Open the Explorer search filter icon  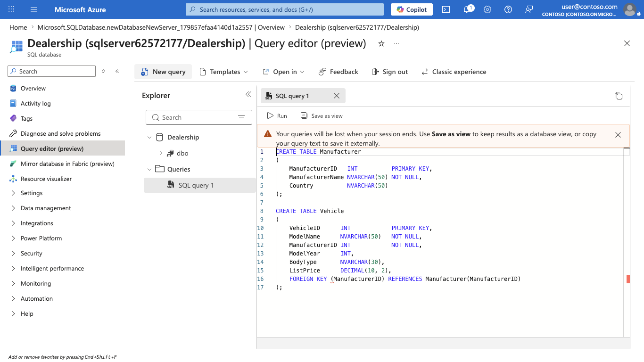241,117
